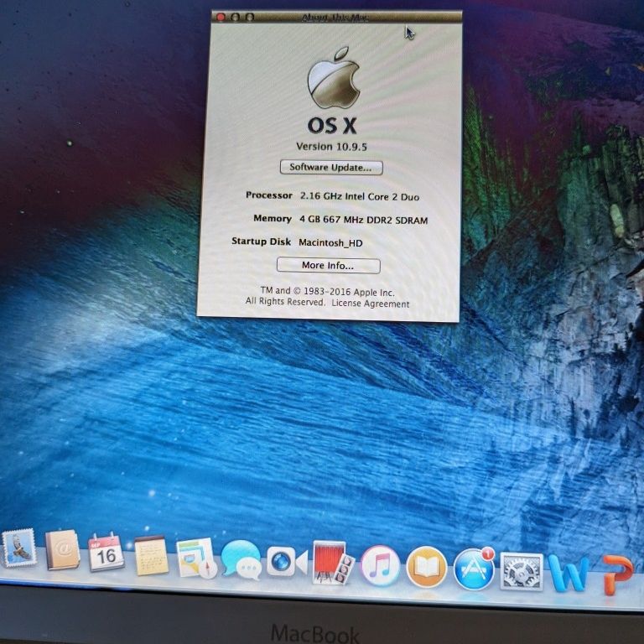Launch iTunes music note icon
Viewport: 644px width, 644px height.
[x=380, y=565]
